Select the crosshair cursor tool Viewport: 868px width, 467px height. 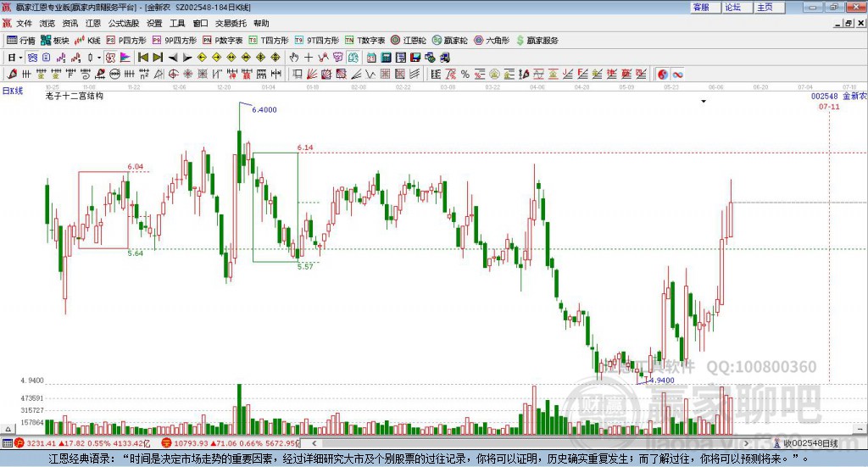point(309,58)
